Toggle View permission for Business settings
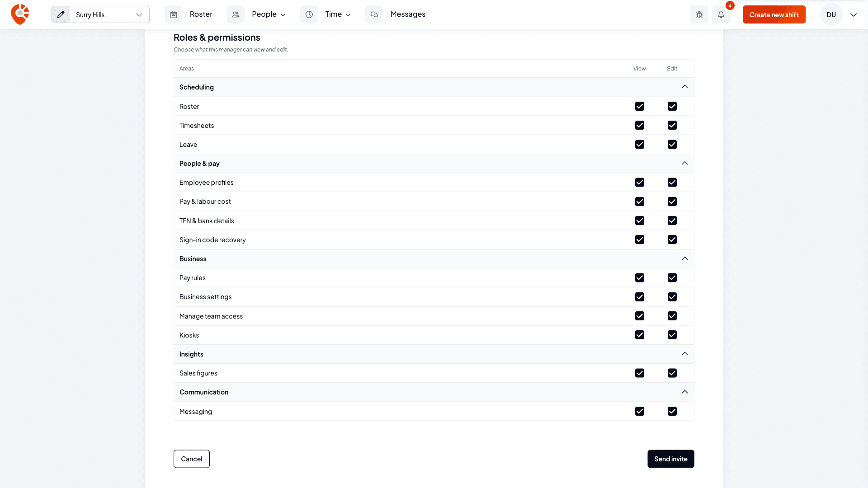The image size is (868, 488). coord(640,297)
